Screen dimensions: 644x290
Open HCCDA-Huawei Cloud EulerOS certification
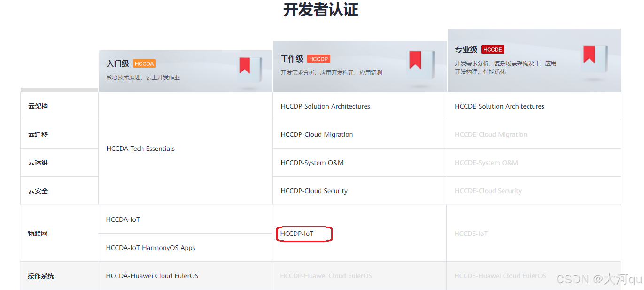click(x=152, y=276)
